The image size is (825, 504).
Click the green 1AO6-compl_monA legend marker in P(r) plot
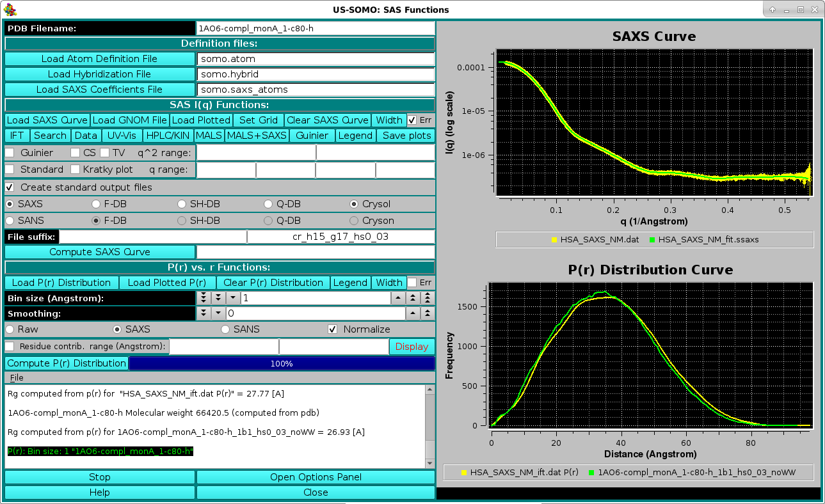coord(591,473)
